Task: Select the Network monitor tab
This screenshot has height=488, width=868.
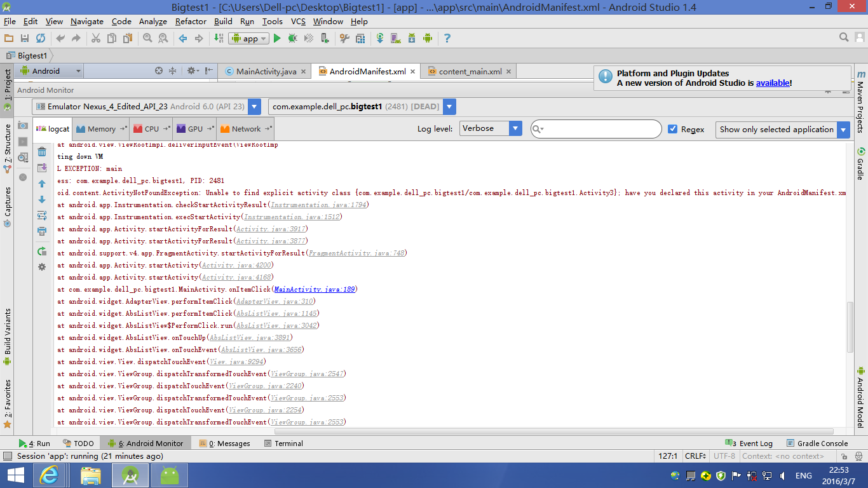Action: [245, 129]
